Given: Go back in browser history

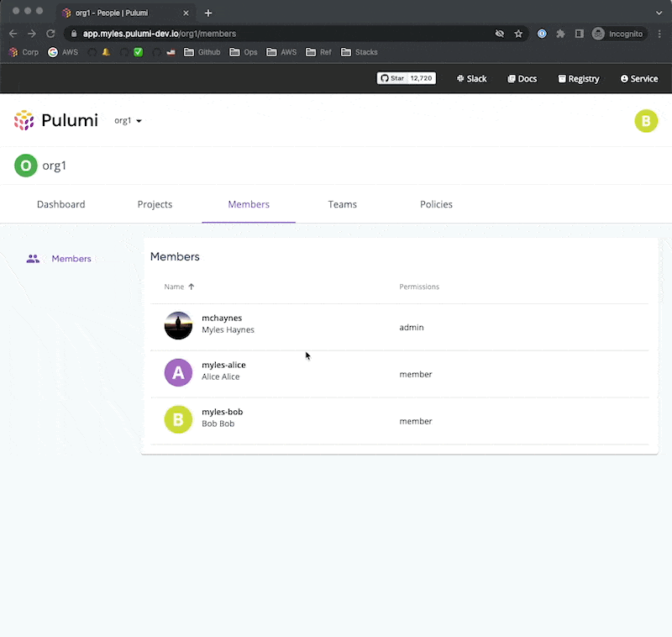Looking at the screenshot, I should coord(13,34).
